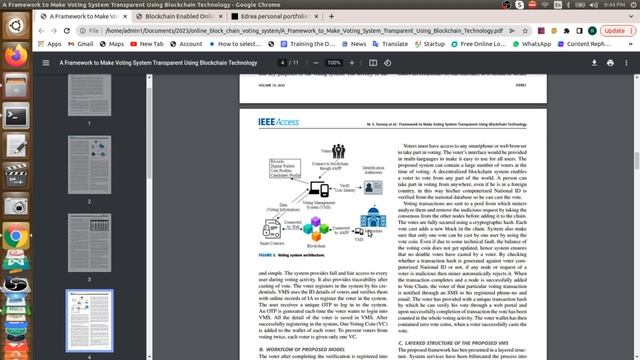Viewport: 640px width, 360px height.
Task: Toggle the PDF sidebar hamburger menu
Action: pyautogui.click(x=46, y=63)
